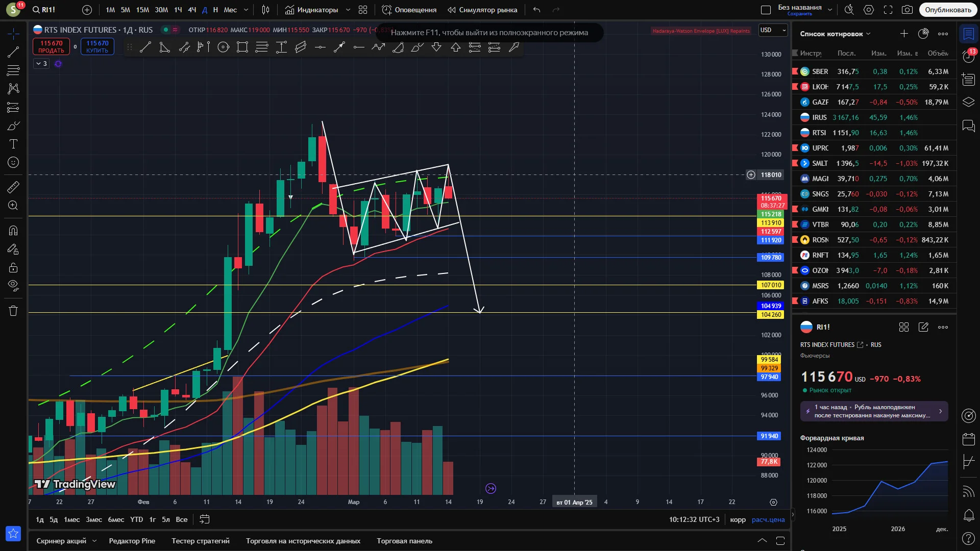Toggle the favorites star toolbar button
The height and width of the screenshot is (551, 980).
(13, 534)
